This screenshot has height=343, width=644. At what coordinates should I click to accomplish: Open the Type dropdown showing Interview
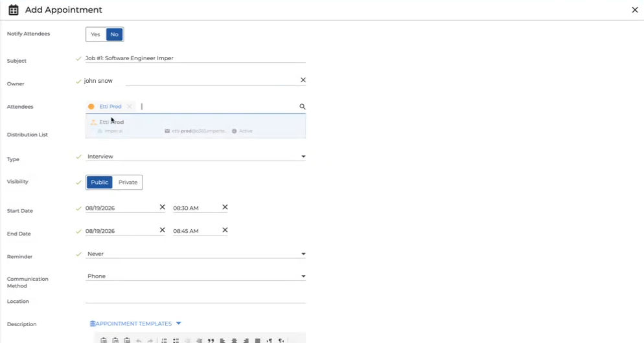(x=196, y=157)
